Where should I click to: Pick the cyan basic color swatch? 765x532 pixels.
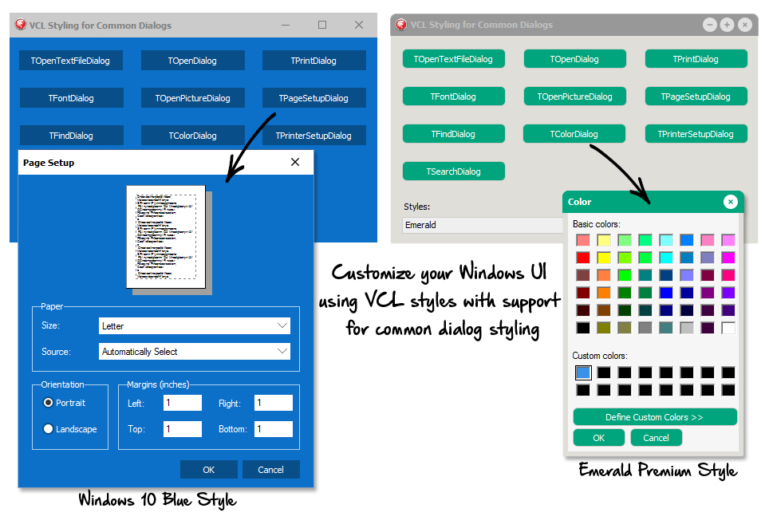point(666,258)
